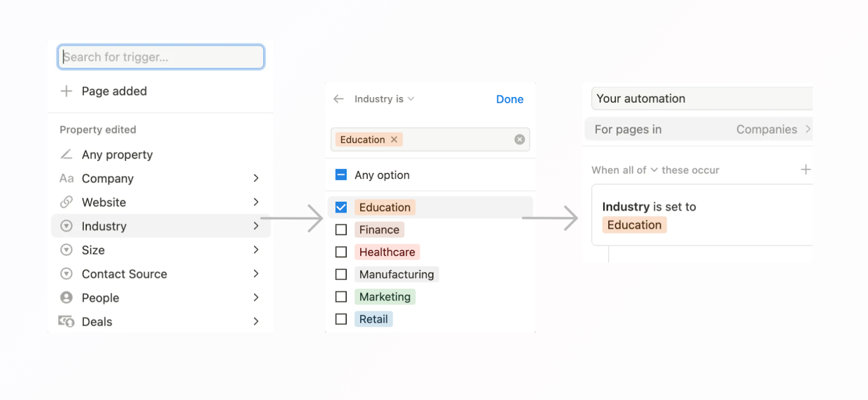Expand the Contact Source chevron
Image resolution: width=868 pixels, height=400 pixels.
256,274
